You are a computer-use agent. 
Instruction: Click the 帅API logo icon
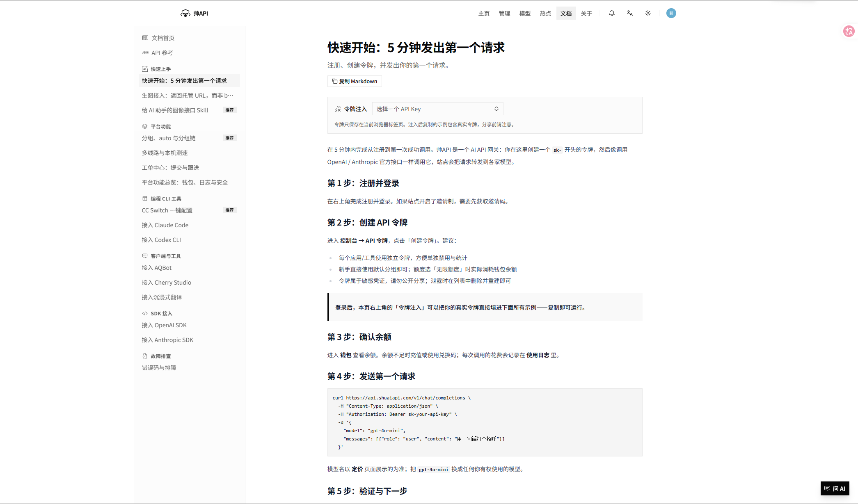click(185, 13)
